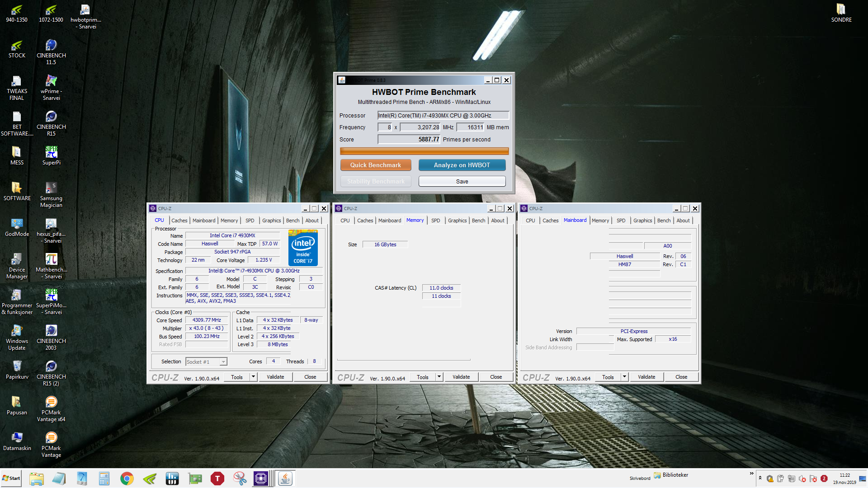This screenshot has width=868, height=488.
Task: Open the NVIDIA icon in the taskbar
Action: 150,479
